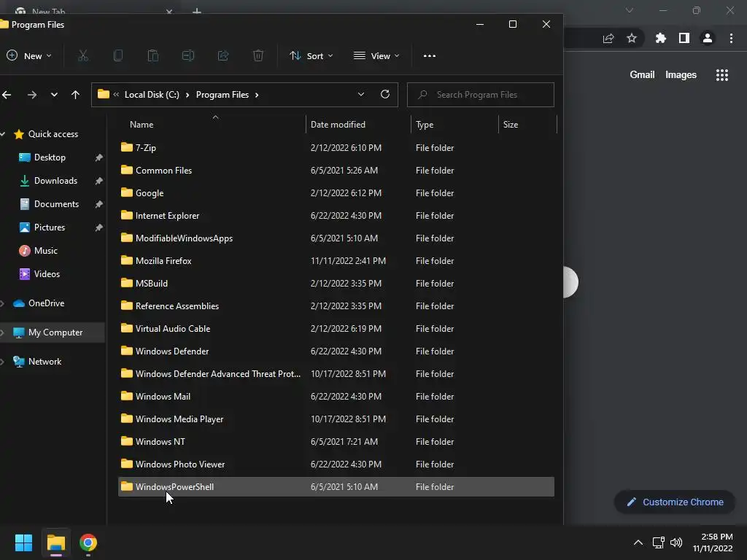Click the double-chevron at path start
This screenshot has width=747, height=560.
point(116,95)
